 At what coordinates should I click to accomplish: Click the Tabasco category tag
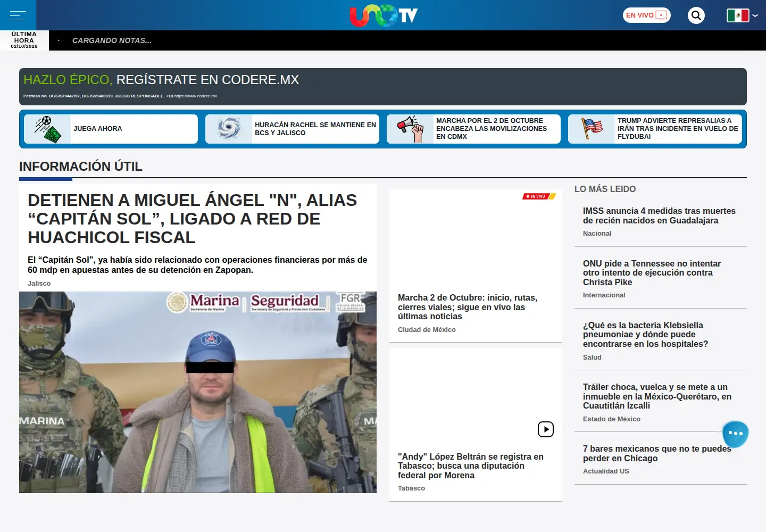412,488
